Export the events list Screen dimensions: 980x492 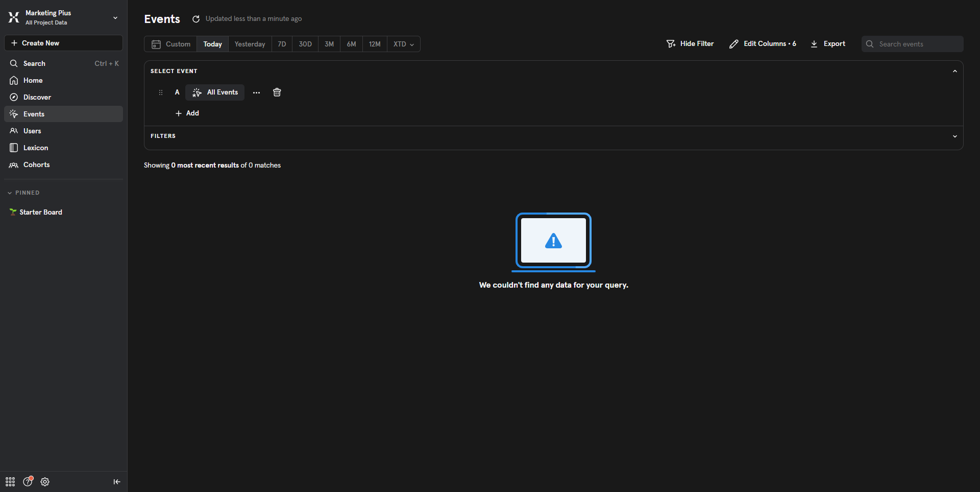coord(828,44)
